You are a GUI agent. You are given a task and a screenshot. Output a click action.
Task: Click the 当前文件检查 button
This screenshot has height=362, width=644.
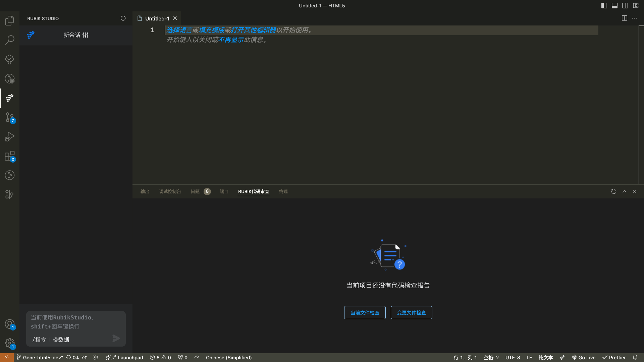click(365, 313)
